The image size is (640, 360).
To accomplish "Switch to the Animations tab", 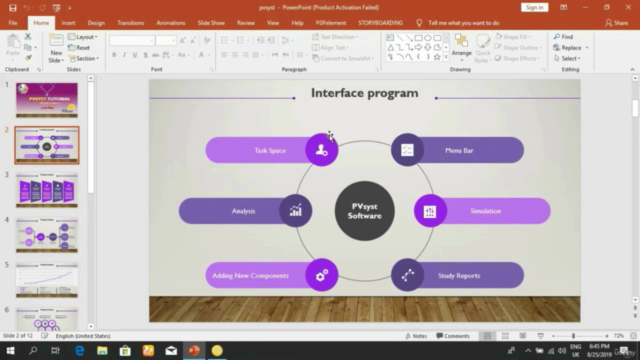I will tap(171, 23).
